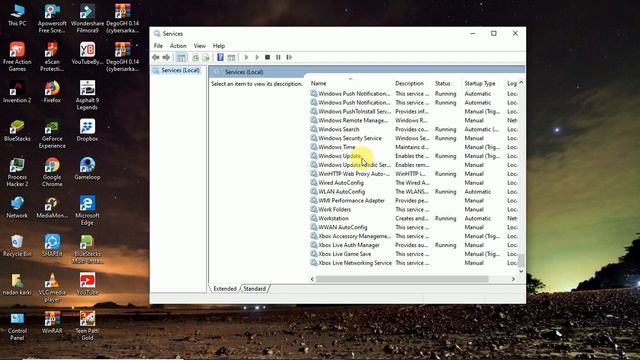Screen dimensions: 640x360
Task: Click the Stop Service square icon
Action: (267, 58)
